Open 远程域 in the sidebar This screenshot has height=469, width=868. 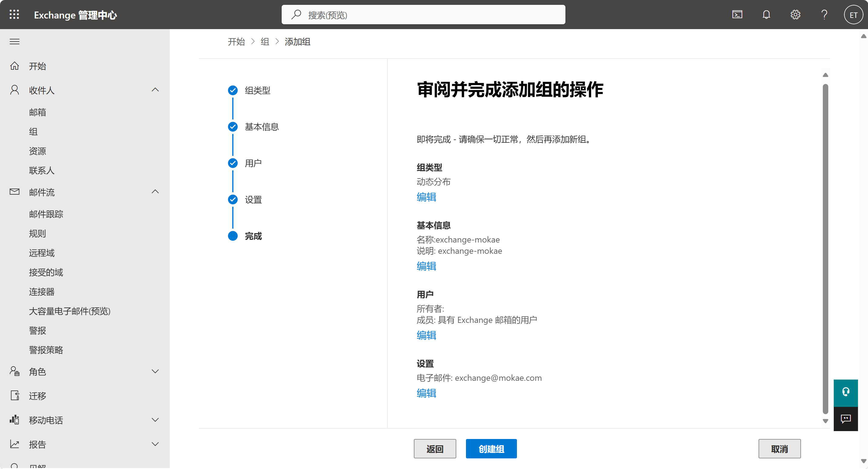point(42,253)
